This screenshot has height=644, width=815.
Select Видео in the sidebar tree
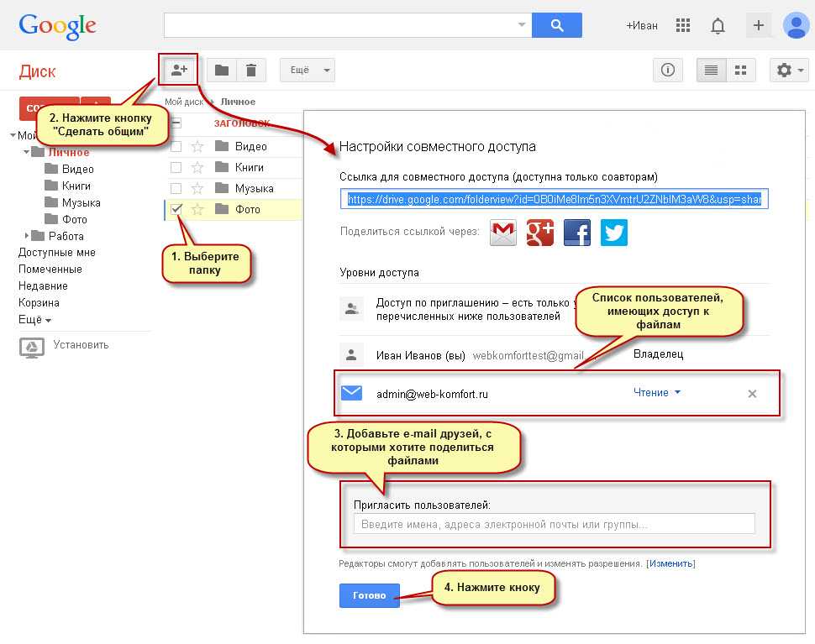point(77,169)
